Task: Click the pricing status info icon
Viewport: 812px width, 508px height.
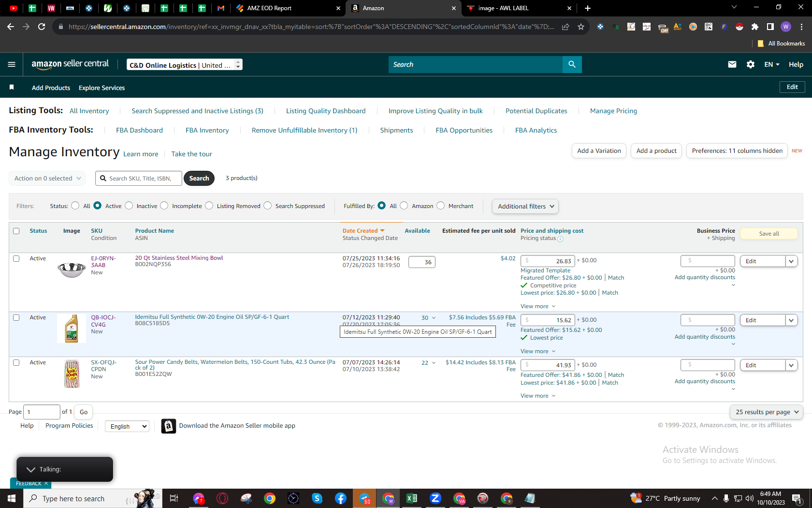Action: point(560,239)
